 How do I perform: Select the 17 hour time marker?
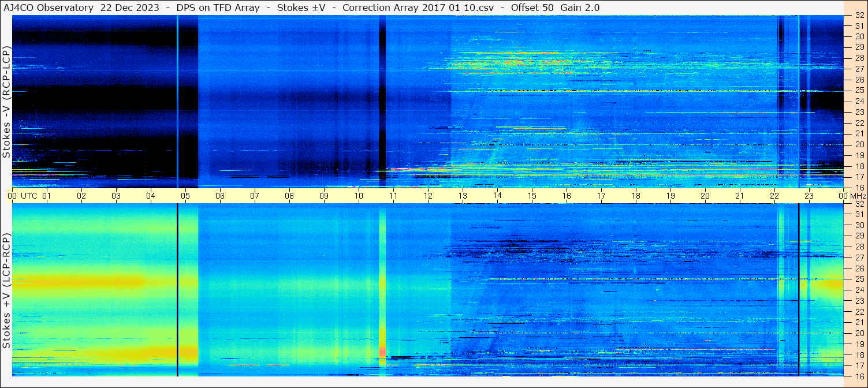coord(601,196)
